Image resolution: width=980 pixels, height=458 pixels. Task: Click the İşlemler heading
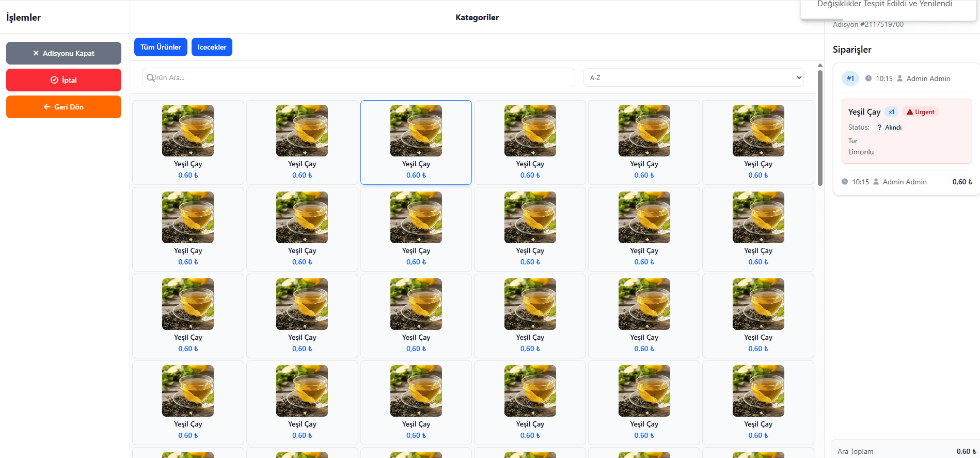[23, 18]
